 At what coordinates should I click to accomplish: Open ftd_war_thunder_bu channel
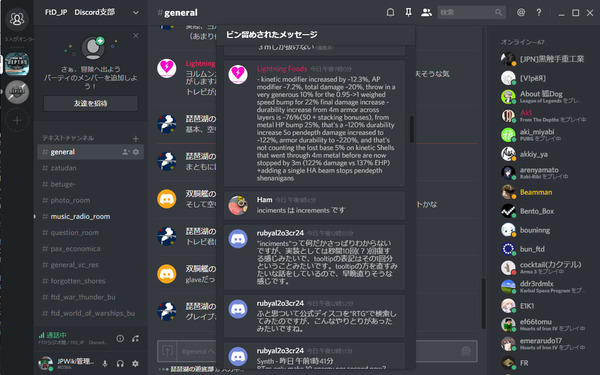90,297
